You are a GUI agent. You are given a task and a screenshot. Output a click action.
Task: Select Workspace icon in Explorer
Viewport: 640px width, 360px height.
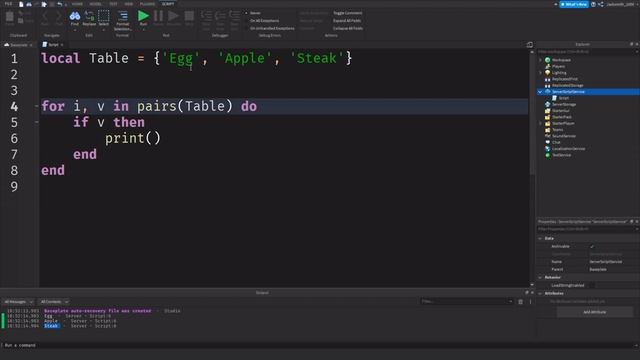548,60
